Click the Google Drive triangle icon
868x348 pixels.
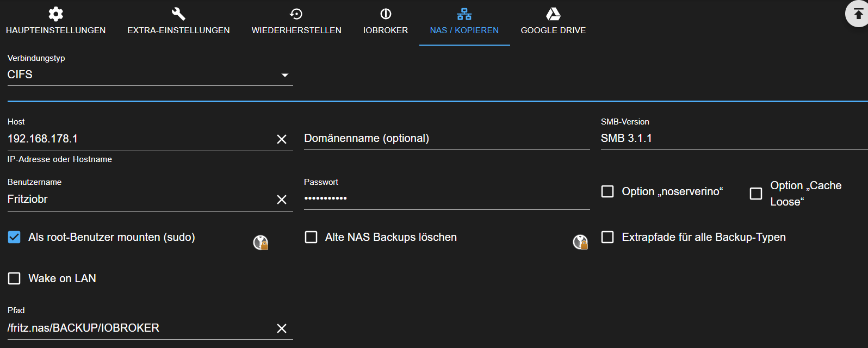coord(553,14)
